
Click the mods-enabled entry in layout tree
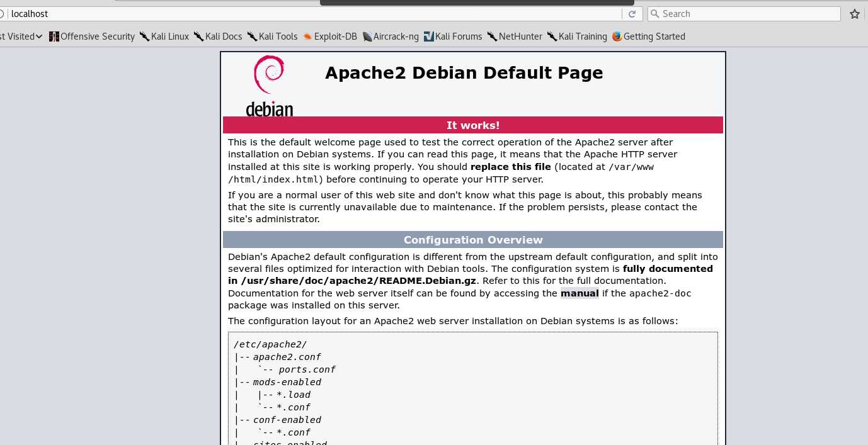(287, 382)
